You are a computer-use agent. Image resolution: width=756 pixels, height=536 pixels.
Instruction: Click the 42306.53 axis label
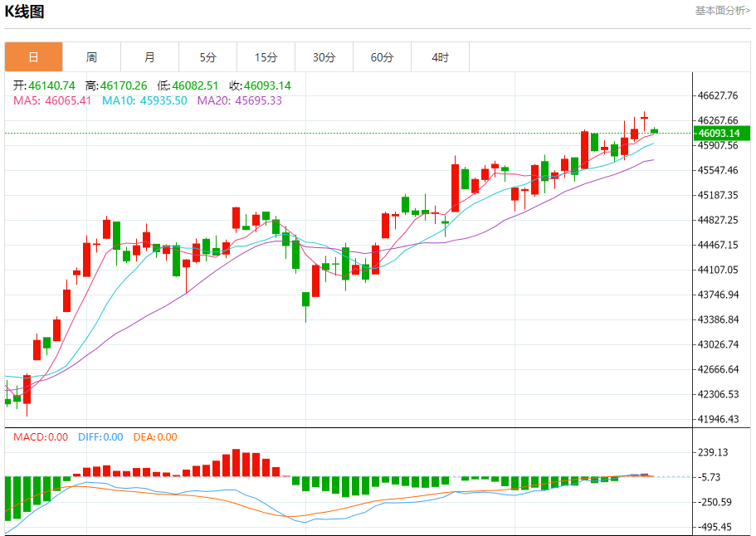click(718, 394)
